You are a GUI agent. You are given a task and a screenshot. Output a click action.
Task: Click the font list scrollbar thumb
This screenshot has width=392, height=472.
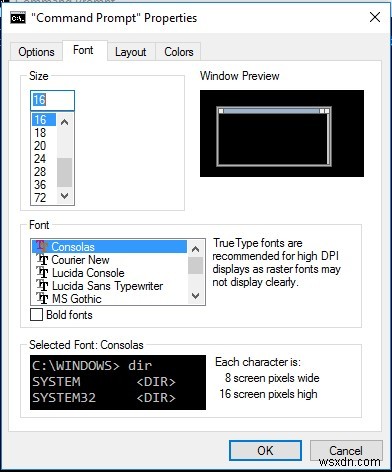tap(195, 266)
